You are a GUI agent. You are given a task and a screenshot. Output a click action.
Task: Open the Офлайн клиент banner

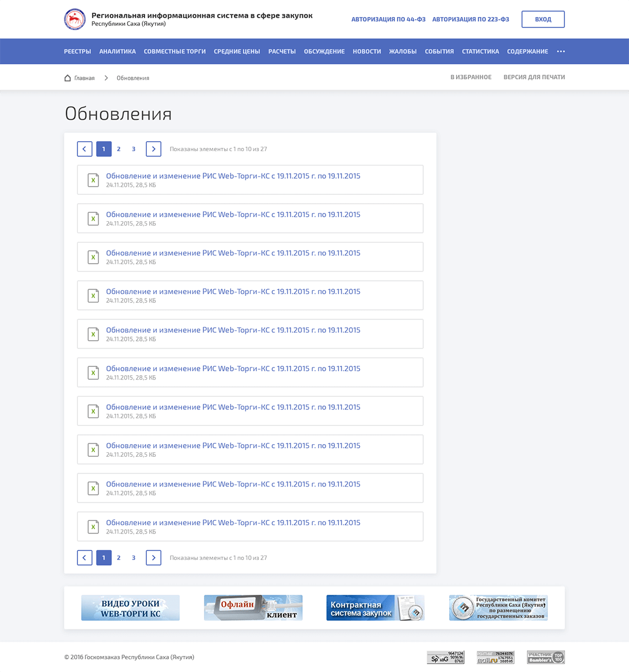pyautogui.click(x=253, y=607)
